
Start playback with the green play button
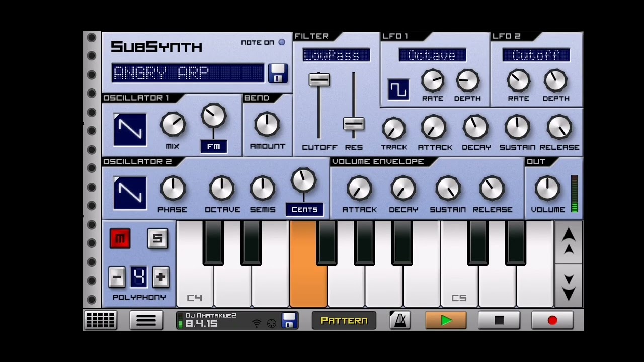tap(446, 320)
